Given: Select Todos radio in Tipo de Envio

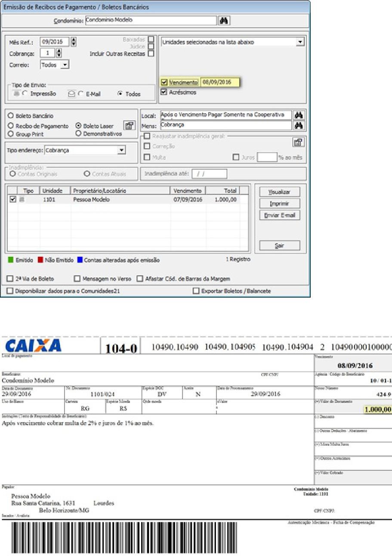Looking at the screenshot, I should point(120,94).
